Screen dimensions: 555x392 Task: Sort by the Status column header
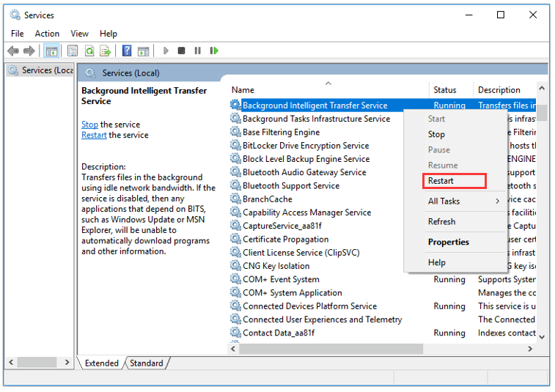[451, 90]
